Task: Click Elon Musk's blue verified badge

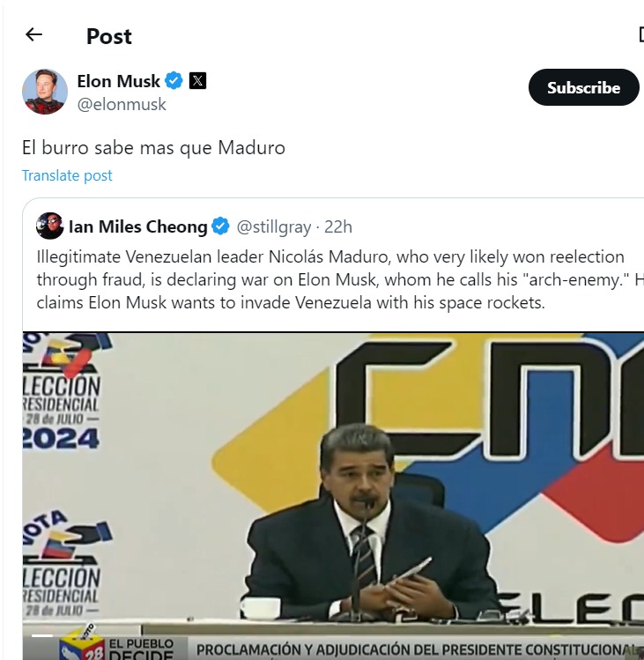Action: (174, 80)
